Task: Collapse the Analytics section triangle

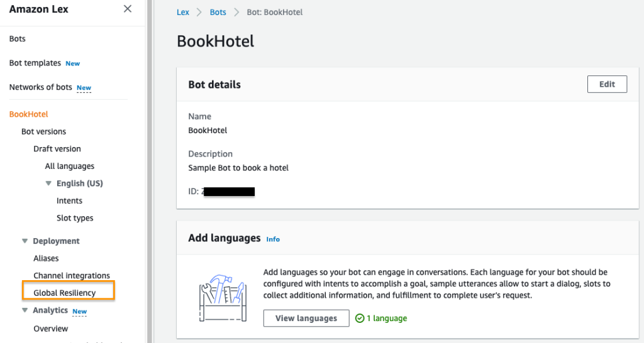Action: pyautogui.click(x=25, y=310)
